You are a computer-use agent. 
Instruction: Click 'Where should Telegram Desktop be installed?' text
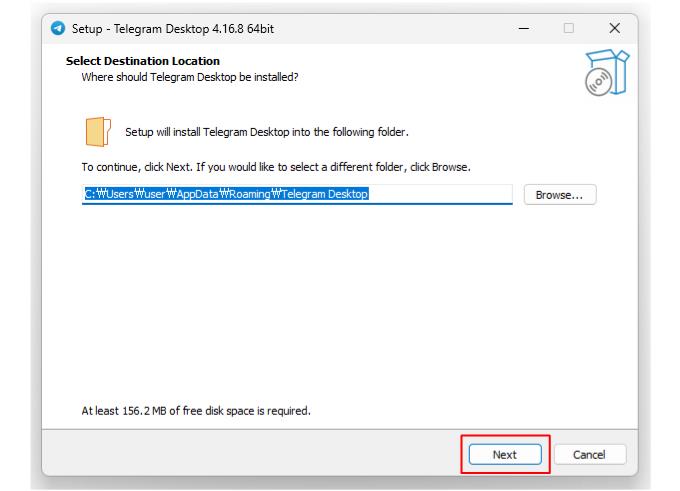coord(190,77)
